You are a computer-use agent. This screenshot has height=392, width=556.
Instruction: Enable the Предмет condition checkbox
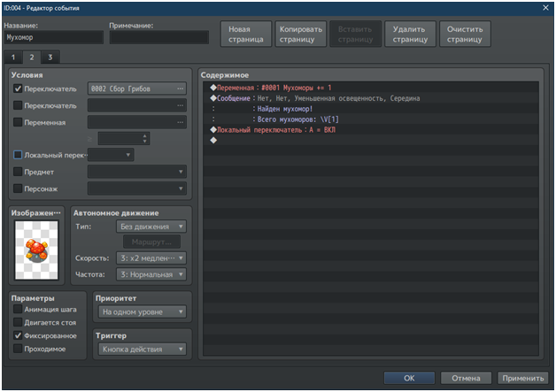[x=19, y=171]
